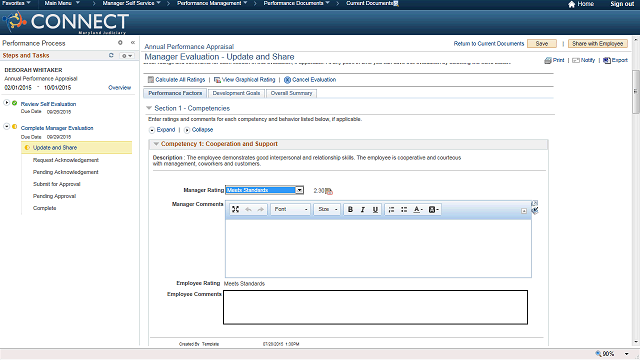
Task: Refresh the Steps and Tasks panel
Action: tap(111, 55)
